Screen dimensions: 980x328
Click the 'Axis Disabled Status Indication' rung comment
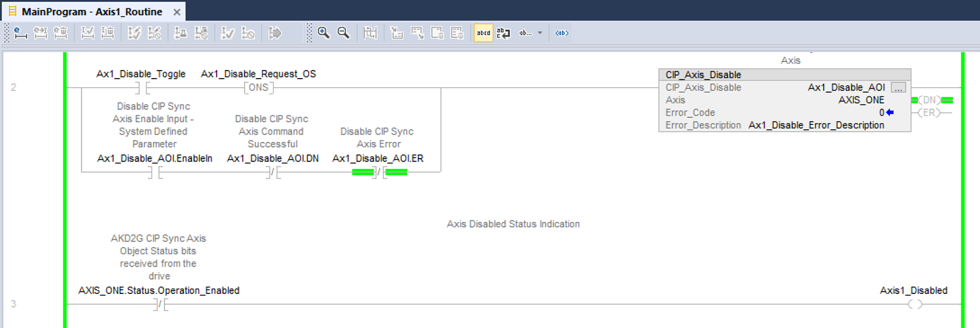click(x=513, y=224)
